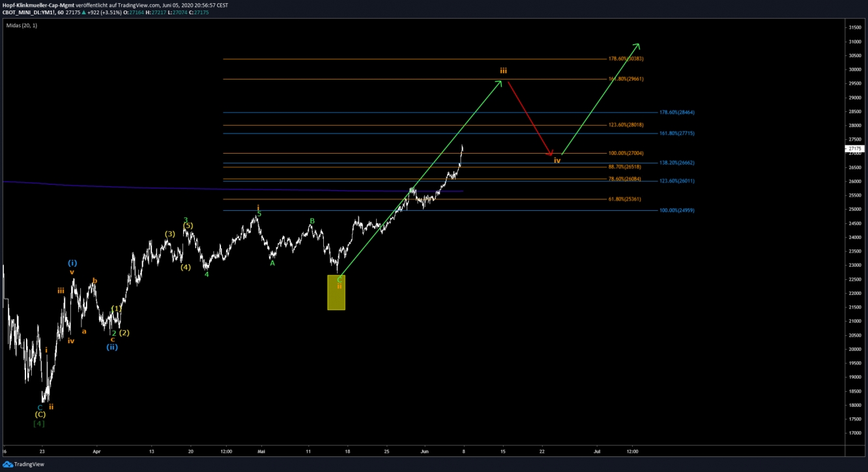Screen dimensions: 868x472
Task: Click the 22000 price axis label
Action: pyautogui.click(x=854, y=294)
